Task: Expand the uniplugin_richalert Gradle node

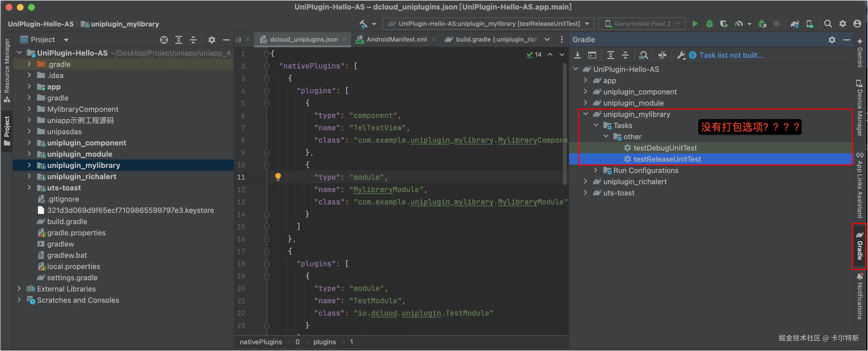Action: pyautogui.click(x=585, y=182)
